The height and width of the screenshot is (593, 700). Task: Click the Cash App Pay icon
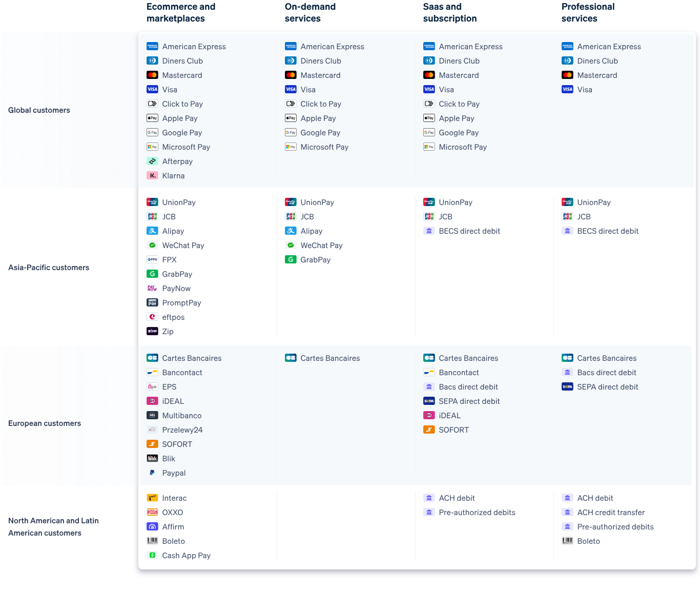(x=153, y=555)
